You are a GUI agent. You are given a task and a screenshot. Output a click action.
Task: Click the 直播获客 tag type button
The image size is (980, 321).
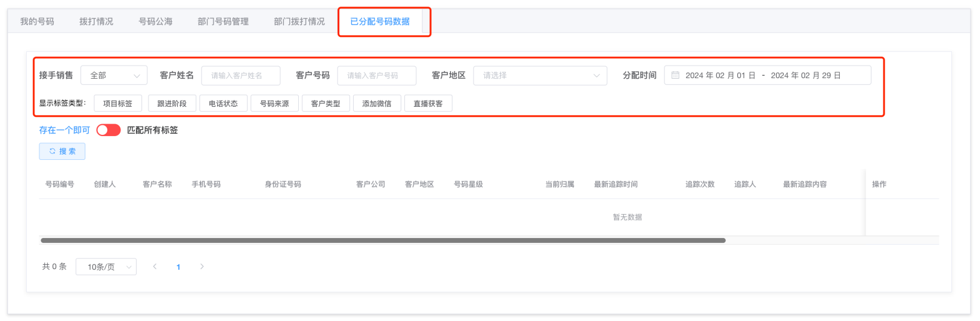click(428, 103)
